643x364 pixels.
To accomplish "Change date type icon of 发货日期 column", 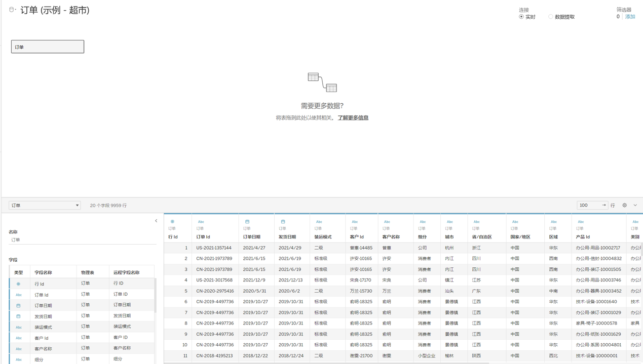I will [x=283, y=222].
